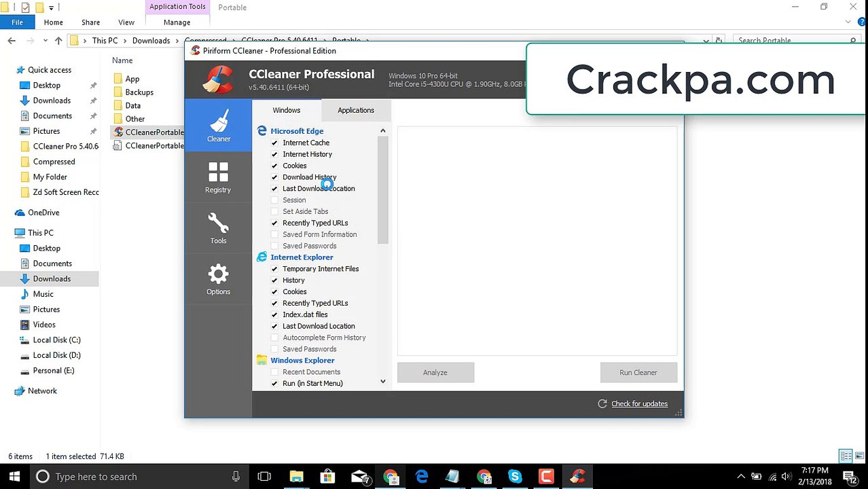Open Microsoft Edge from the taskbar
This screenshot has width=868, height=489.
(422, 477)
